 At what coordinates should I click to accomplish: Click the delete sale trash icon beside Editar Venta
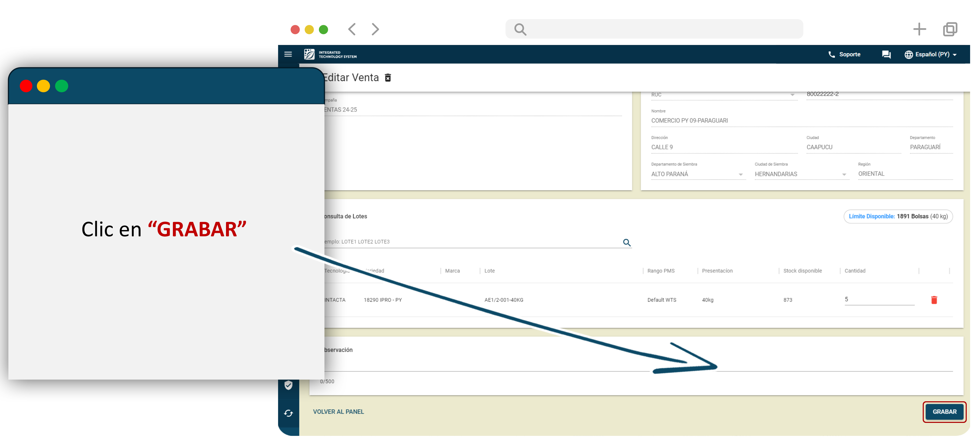[388, 78]
